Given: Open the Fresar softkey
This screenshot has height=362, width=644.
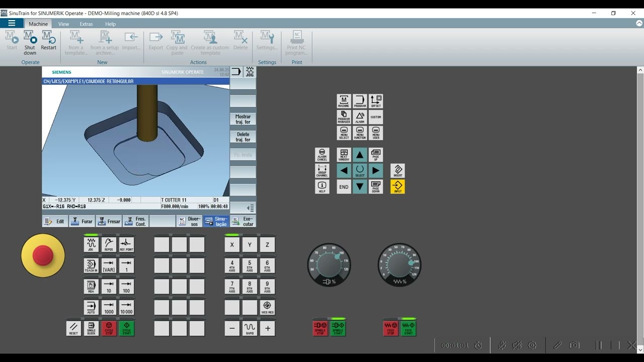Looking at the screenshot, I should click(x=109, y=221).
